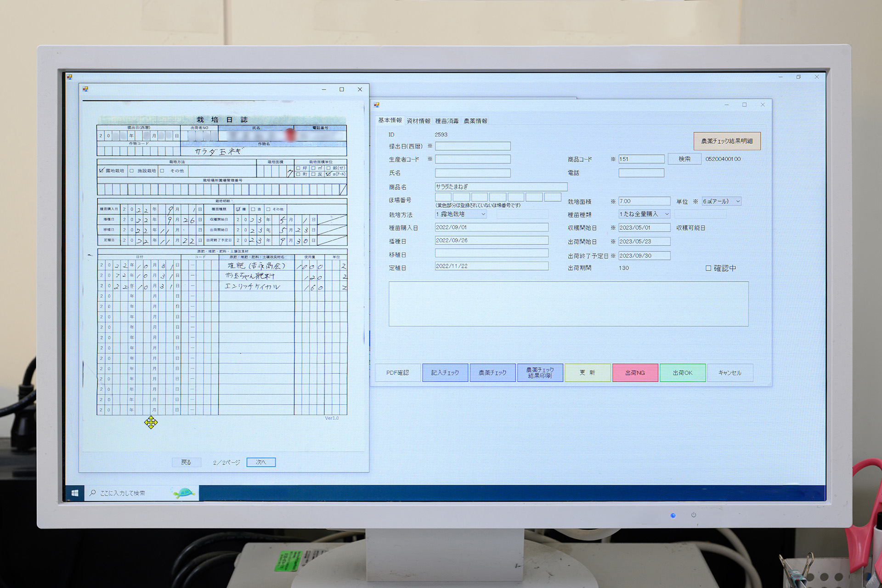The height and width of the screenshot is (588, 882).
Task: Click the 出荷終了予定日 field
Action: [645, 255]
